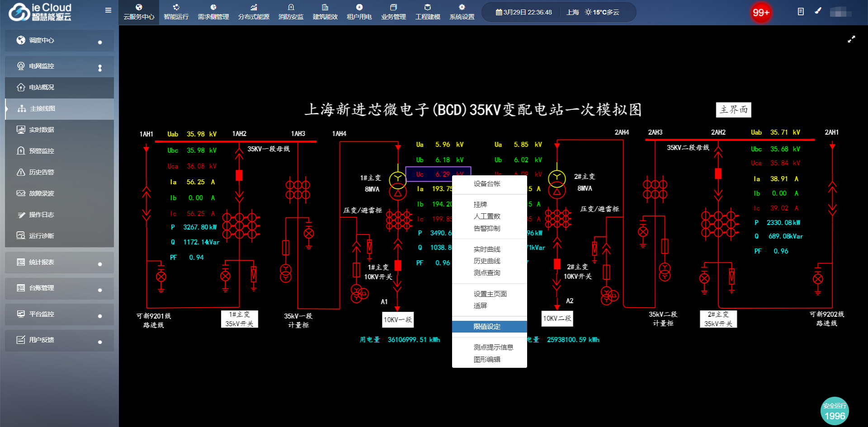Viewport: 868px width, 427px height.
Task: Select 主接线图 sidebar item
Action: pos(59,109)
